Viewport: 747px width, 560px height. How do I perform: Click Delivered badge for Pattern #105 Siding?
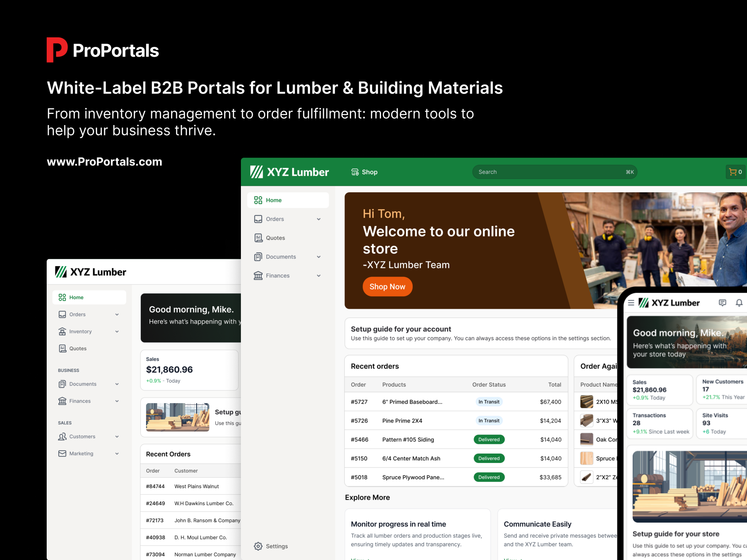point(489,439)
